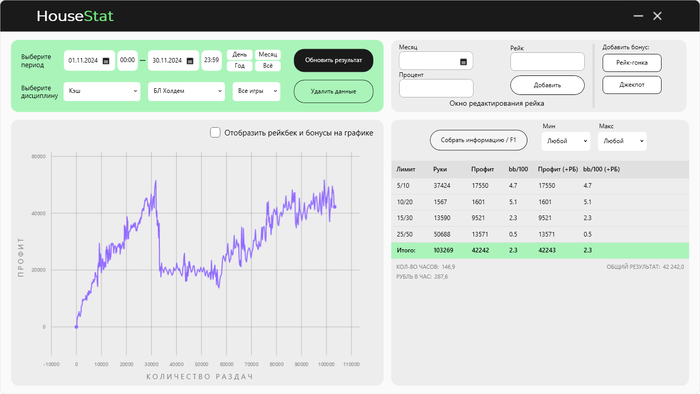Click the Собрать информацию / F1 button
Screen dimensions: 700x394
(x=479, y=140)
